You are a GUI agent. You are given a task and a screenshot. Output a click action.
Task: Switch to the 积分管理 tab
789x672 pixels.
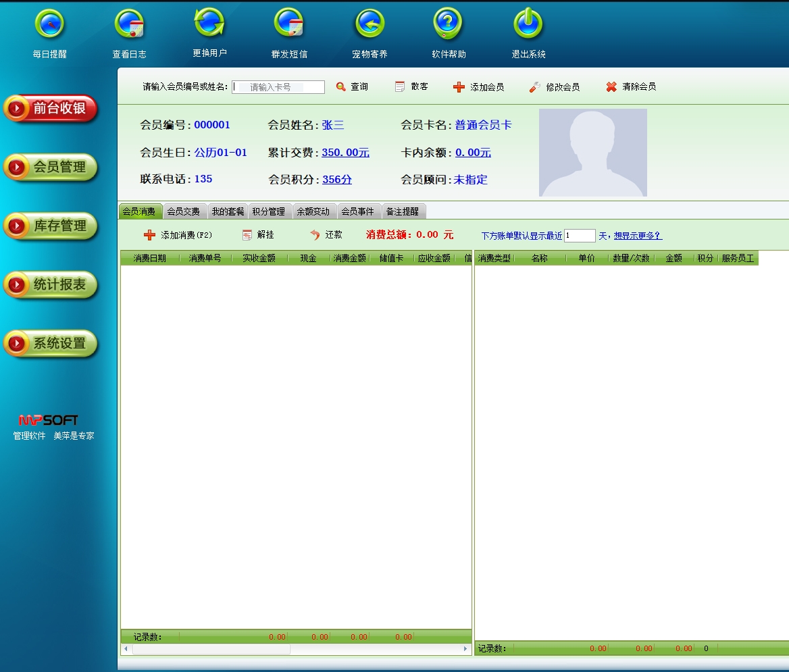point(269,211)
